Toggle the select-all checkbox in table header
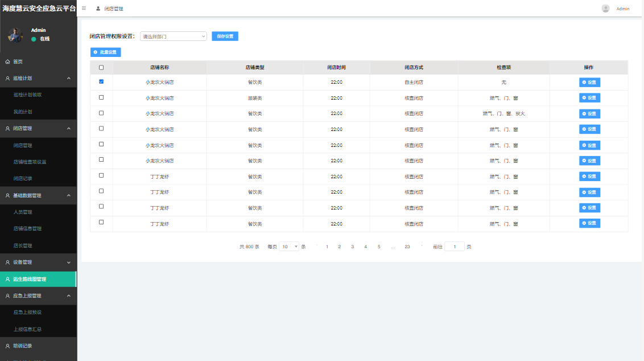644x361 pixels. point(101,68)
